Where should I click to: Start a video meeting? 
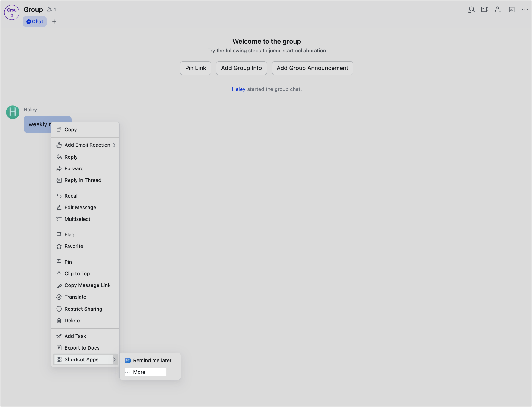pyautogui.click(x=485, y=10)
